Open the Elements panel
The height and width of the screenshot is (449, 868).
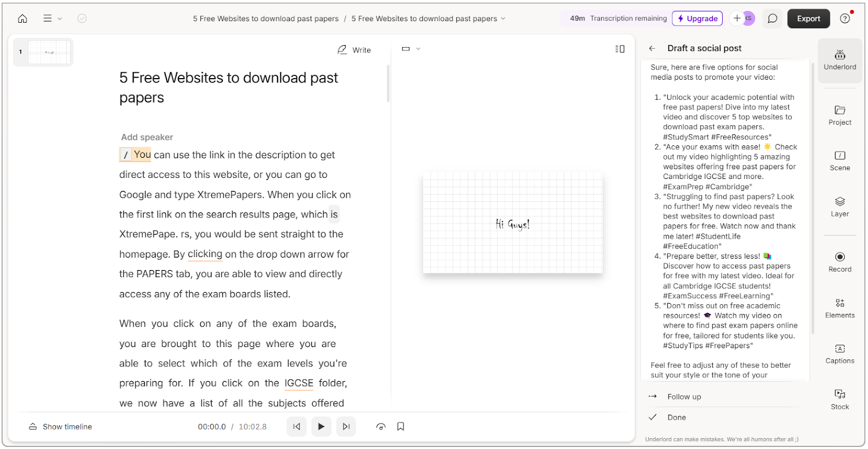(840, 308)
